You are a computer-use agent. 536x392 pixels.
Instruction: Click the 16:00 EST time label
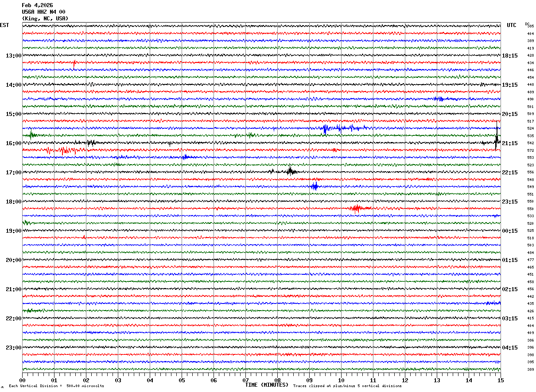(14, 143)
